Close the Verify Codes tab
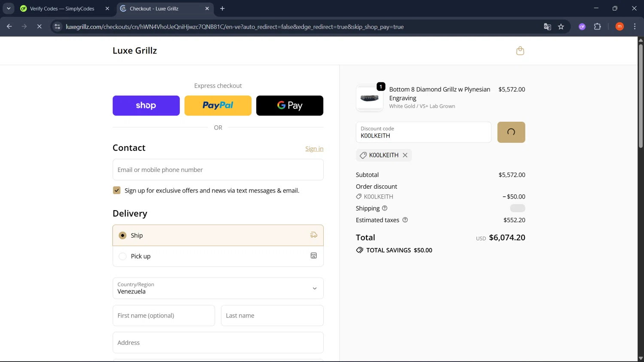Screen dimensions: 644x362 pyautogui.click(x=107, y=9)
